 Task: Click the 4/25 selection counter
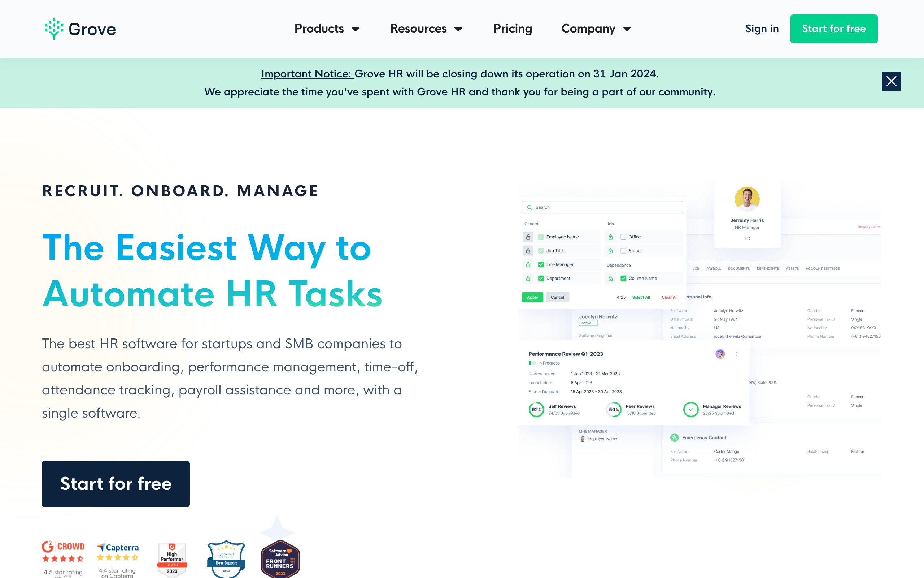click(621, 297)
